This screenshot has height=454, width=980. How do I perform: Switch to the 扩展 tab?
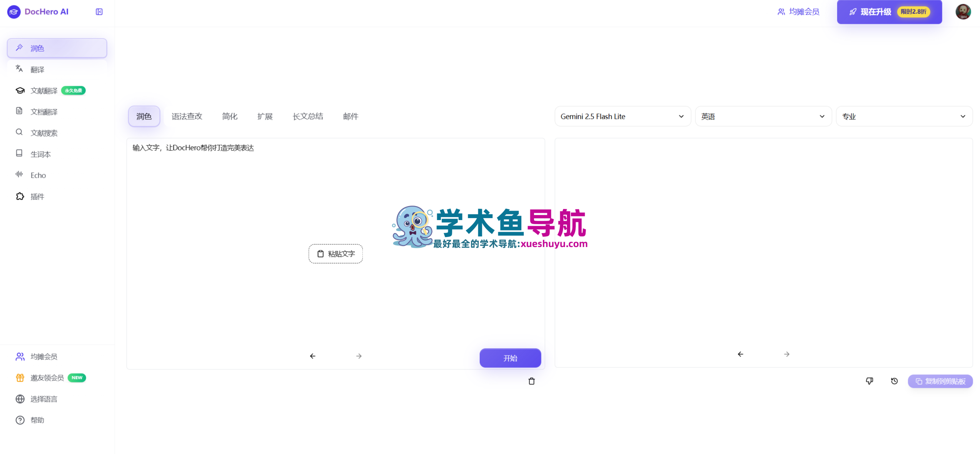[x=265, y=116]
